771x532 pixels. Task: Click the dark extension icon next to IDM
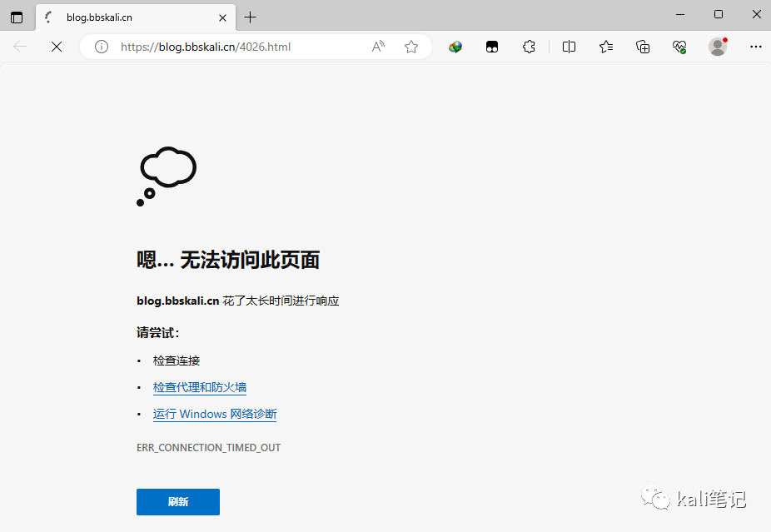[x=492, y=47]
